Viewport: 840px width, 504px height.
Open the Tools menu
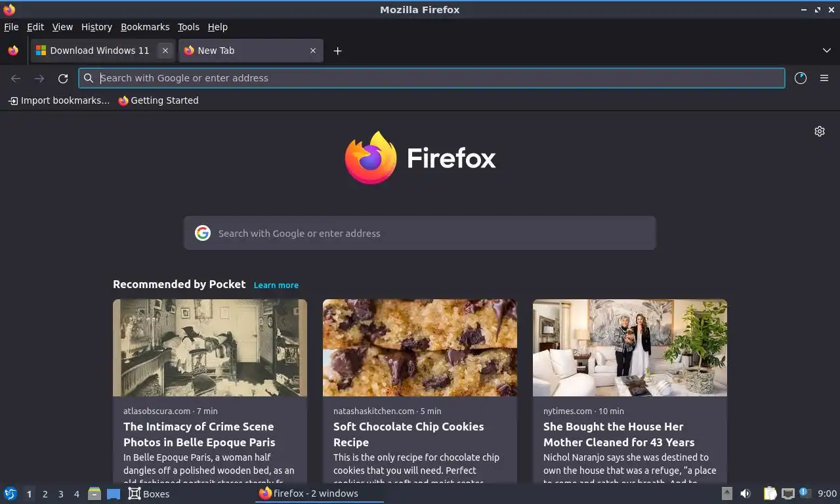pos(188,27)
